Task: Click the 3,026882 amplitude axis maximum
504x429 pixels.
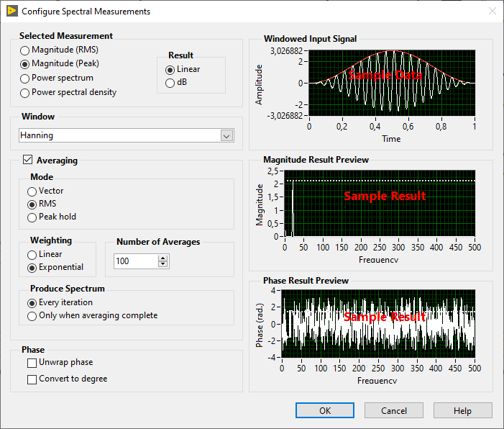Action: [x=286, y=51]
